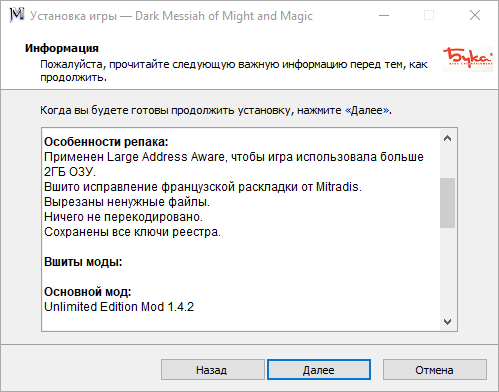This screenshot has height=392, width=499.
Task: Click the vertical scrollbar thumb
Action: [x=447, y=203]
